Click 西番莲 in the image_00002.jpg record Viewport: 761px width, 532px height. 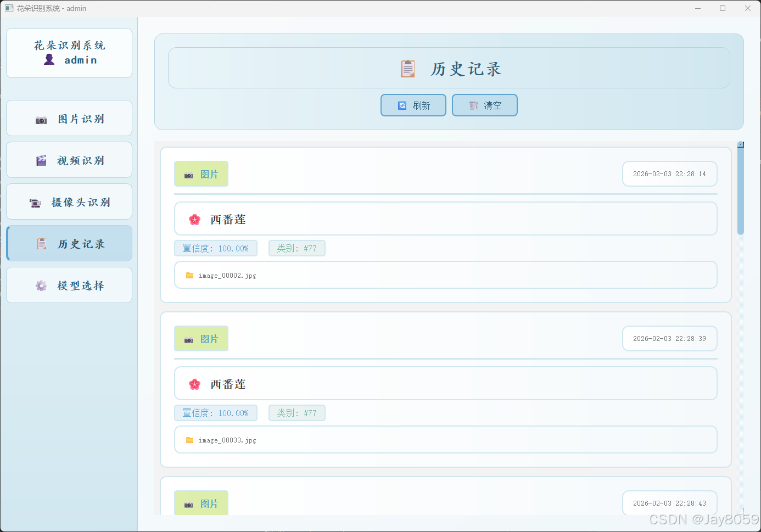pyautogui.click(x=228, y=220)
